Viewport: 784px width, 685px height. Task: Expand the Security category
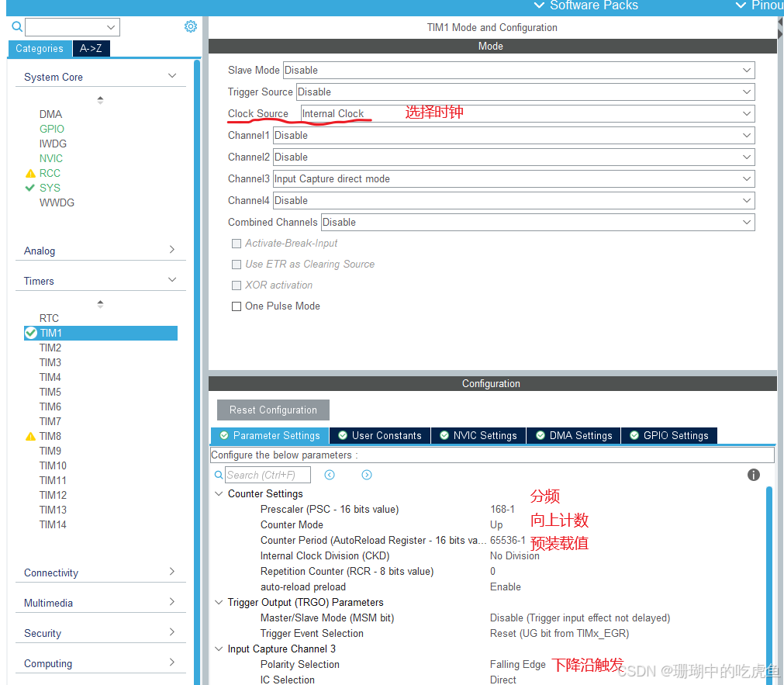click(x=172, y=632)
